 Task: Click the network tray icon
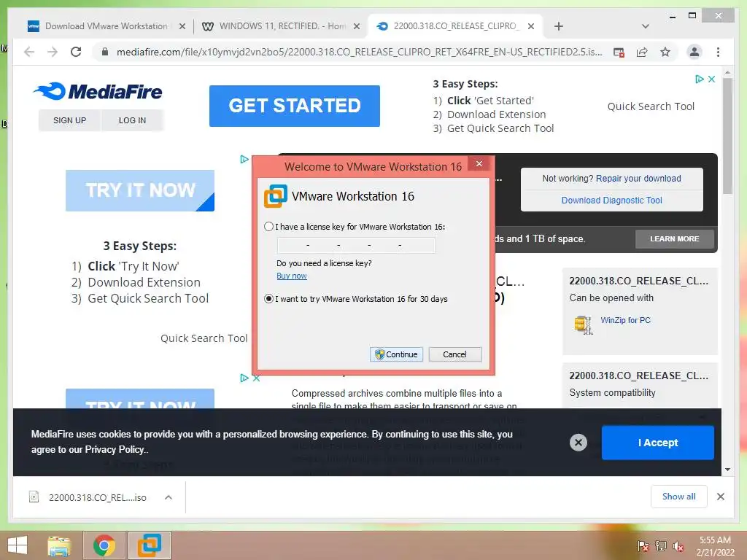pos(661,546)
